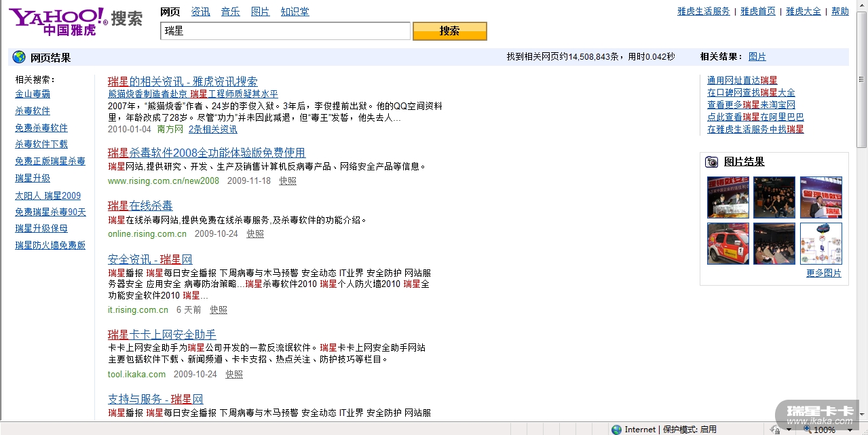Click the orange 搜索 button

click(x=450, y=31)
